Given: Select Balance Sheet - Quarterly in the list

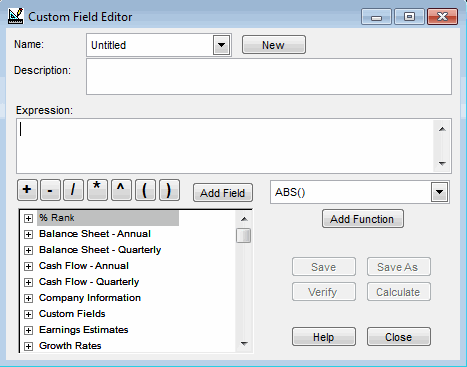Looking at the screenshot, I should click(x=100, y=250).
